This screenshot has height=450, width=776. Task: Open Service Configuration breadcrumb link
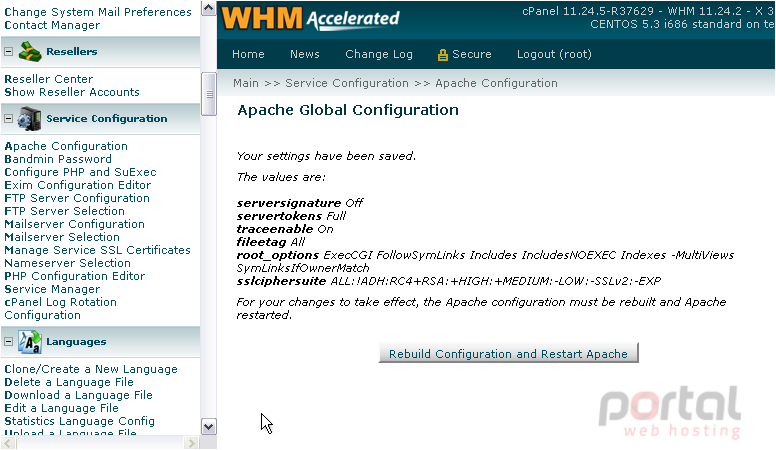pos(347,83)
